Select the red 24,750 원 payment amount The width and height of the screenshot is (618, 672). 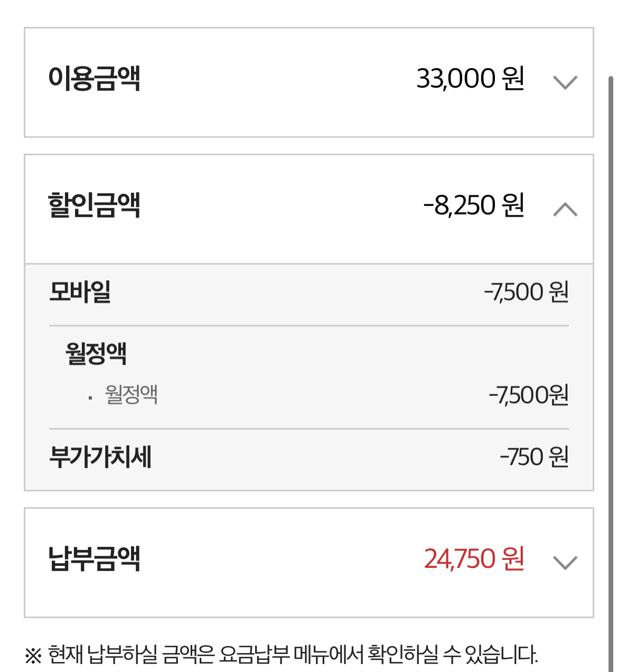(x=474, y=559)
